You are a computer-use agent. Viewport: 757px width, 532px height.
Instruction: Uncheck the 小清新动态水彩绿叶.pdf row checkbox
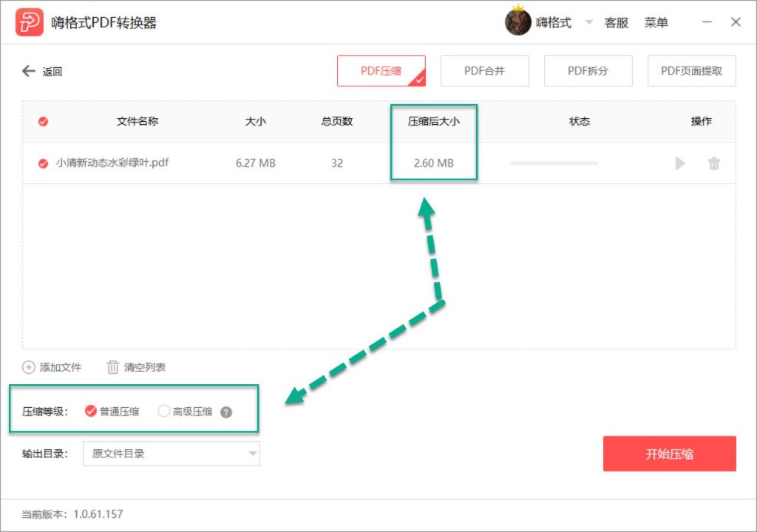point(43,163)
